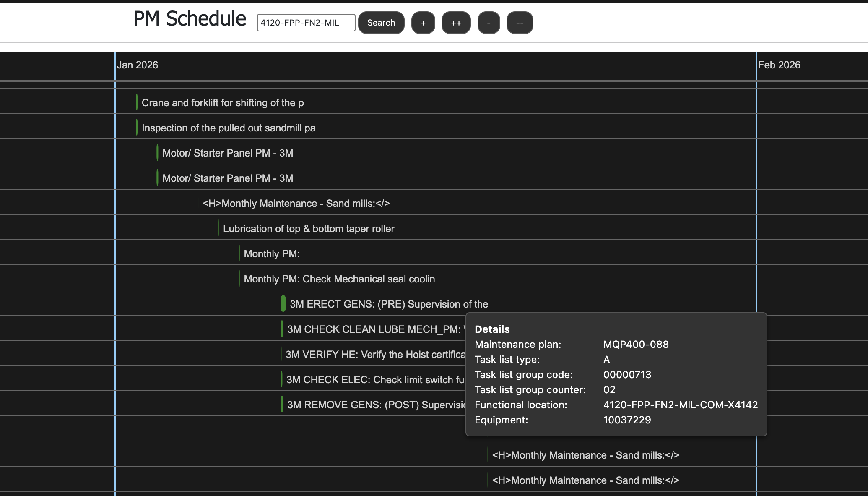Viewport: 868px width, 496px height.
Task: Click the green bar for 3M REMOVE GENS task
Action: click(281, 404)
